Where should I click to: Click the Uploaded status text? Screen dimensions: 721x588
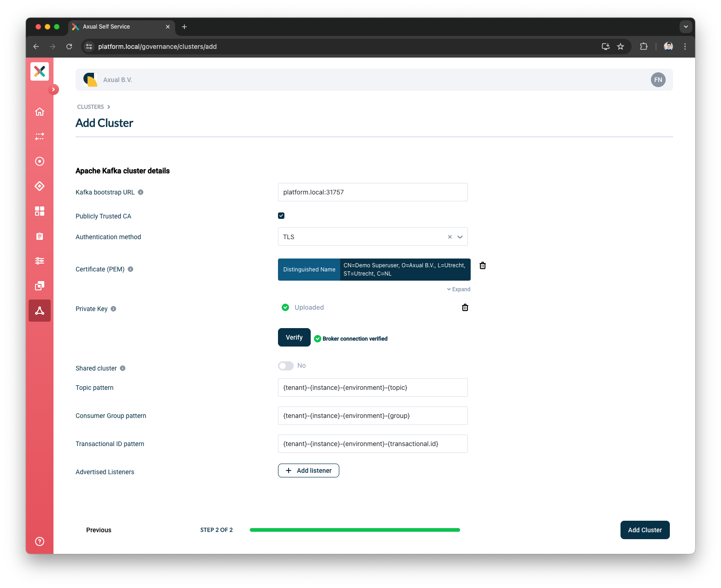309,307
